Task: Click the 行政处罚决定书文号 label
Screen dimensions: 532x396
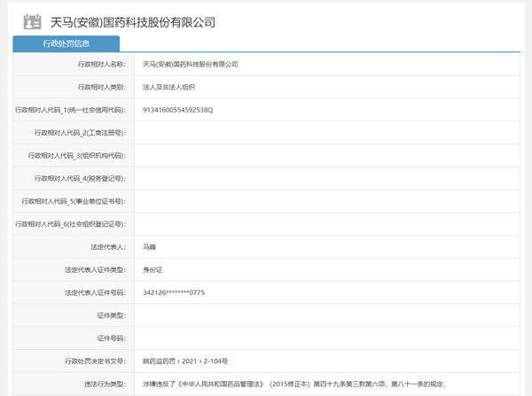Action: (96, 361)
